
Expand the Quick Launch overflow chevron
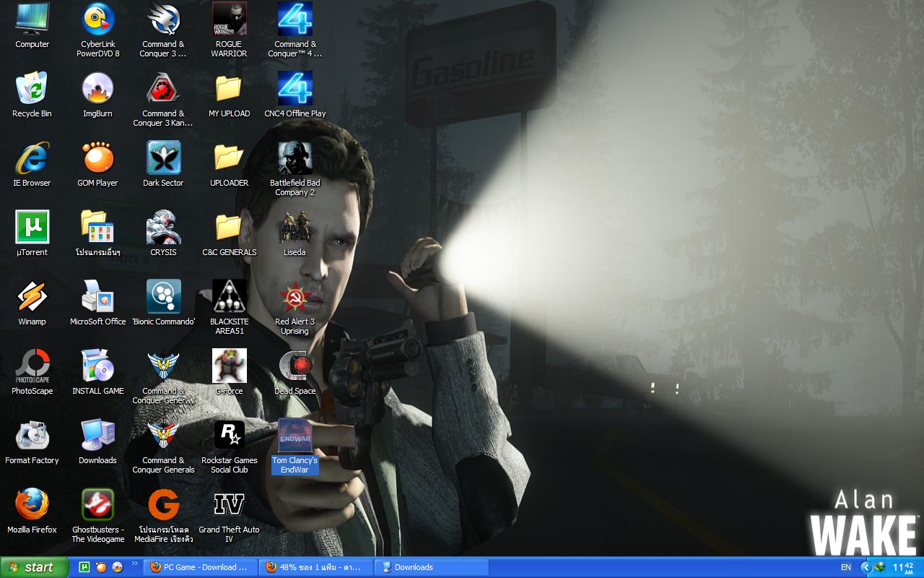tap(134, 564)
